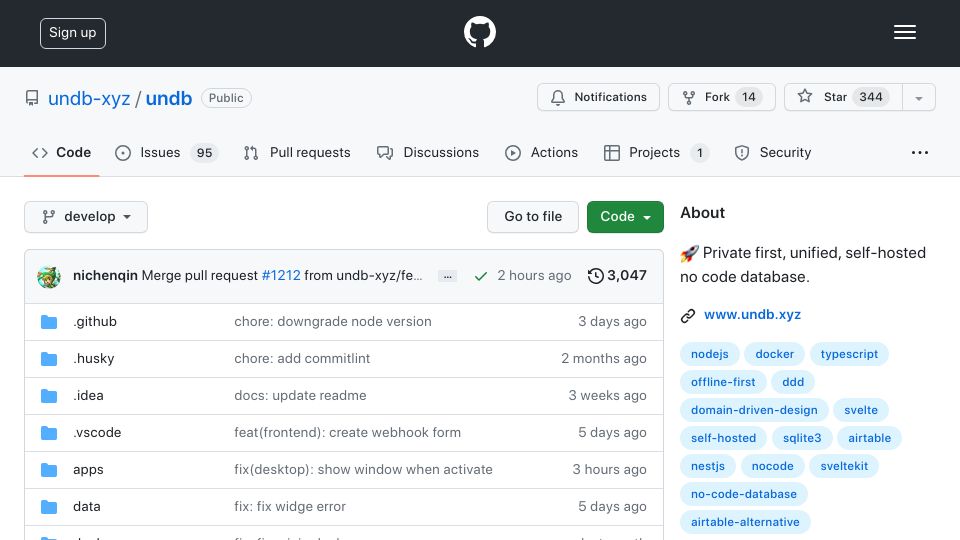Open 'fix: fix widge error' commit
960x540 pixels.
pos(290,506)
